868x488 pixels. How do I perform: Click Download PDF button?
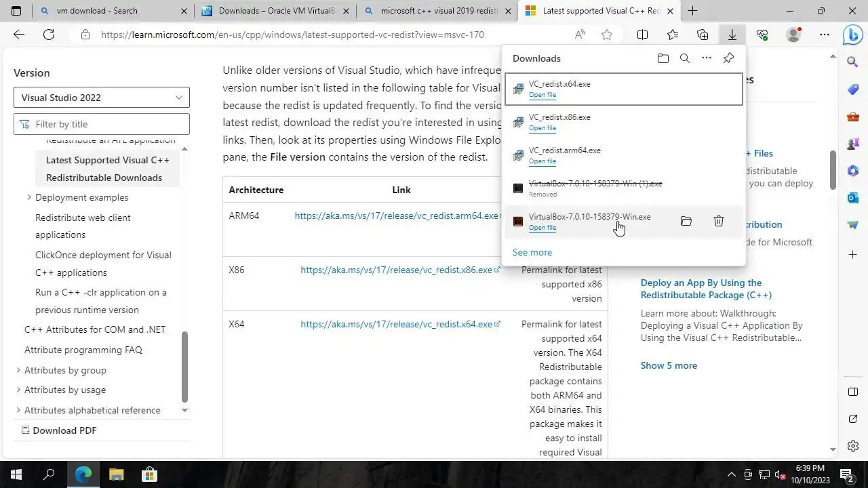coord(59,430)
